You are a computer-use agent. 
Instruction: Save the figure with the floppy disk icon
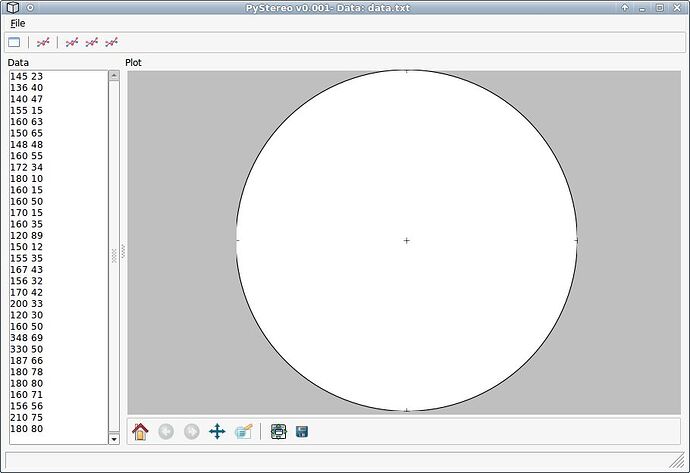[x=302, y=432]
